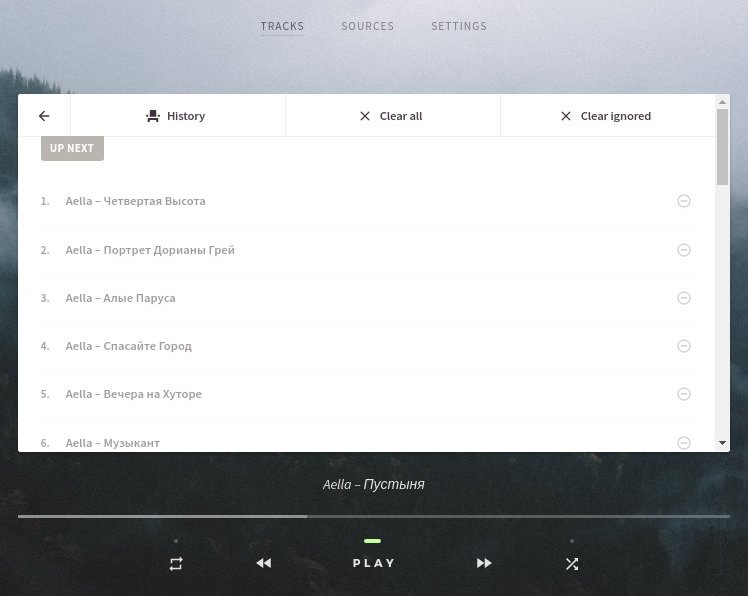Open the Settings tab
The width and height of the screenshot is (748, 596).
coord(459,26)
